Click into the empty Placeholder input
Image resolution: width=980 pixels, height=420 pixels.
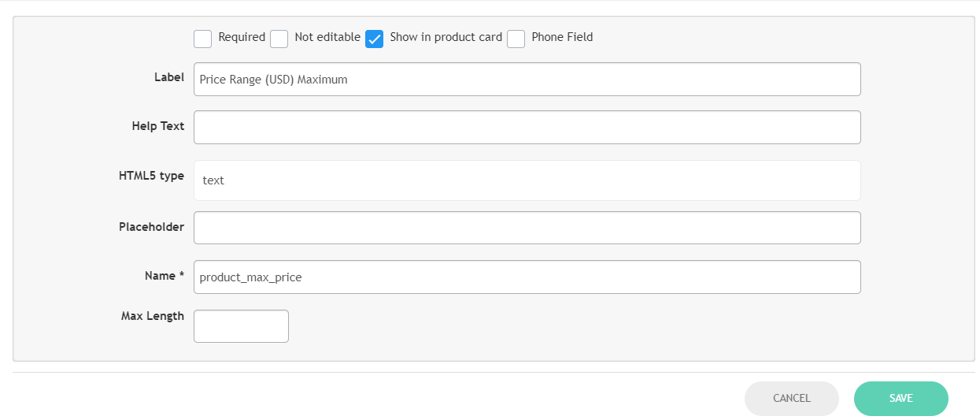coord(527,228)
